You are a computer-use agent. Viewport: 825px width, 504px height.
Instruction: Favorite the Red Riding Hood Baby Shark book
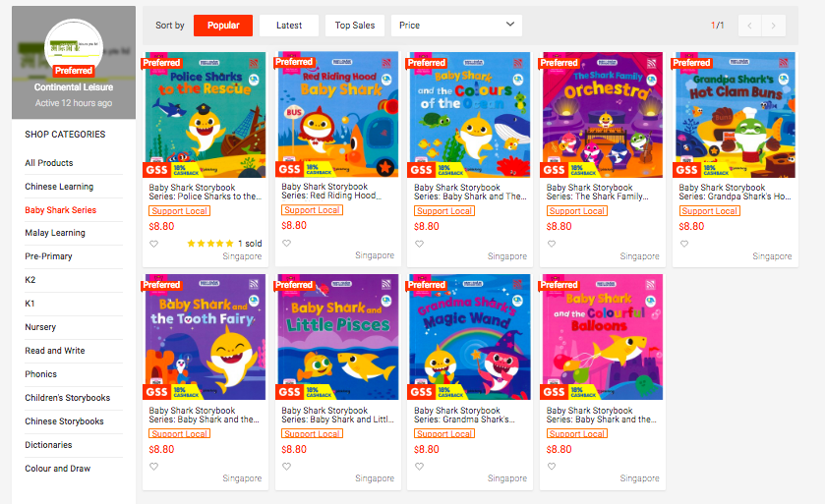pos(286,243)
